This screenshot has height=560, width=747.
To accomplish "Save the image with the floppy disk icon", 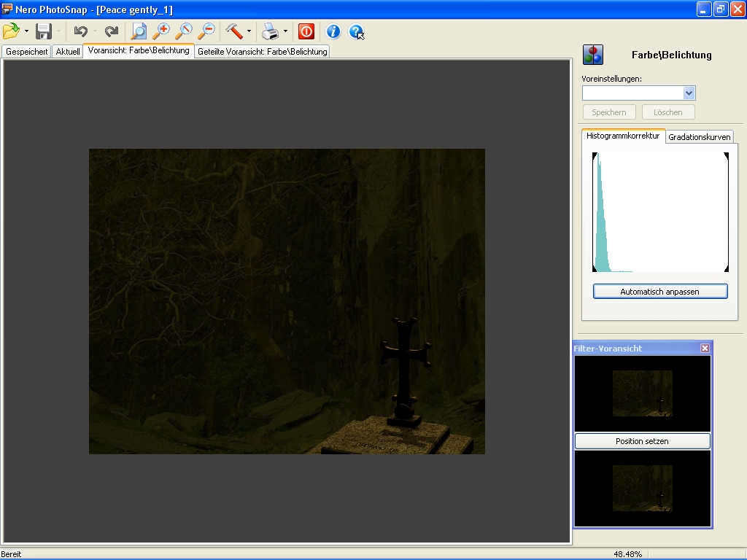I will (x=43, y=31).
